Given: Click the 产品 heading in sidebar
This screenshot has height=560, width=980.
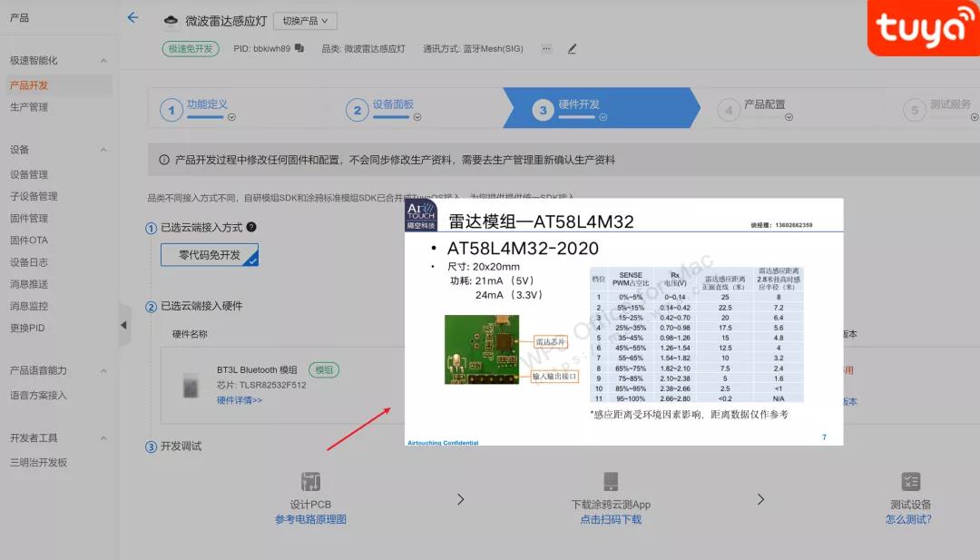Looking at the screenshot, I should (x=19, y=17).
